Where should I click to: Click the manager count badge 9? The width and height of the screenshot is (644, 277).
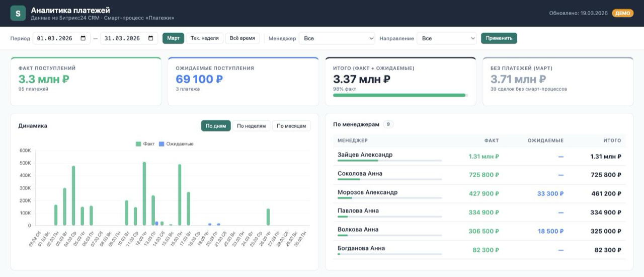(388, 124)
